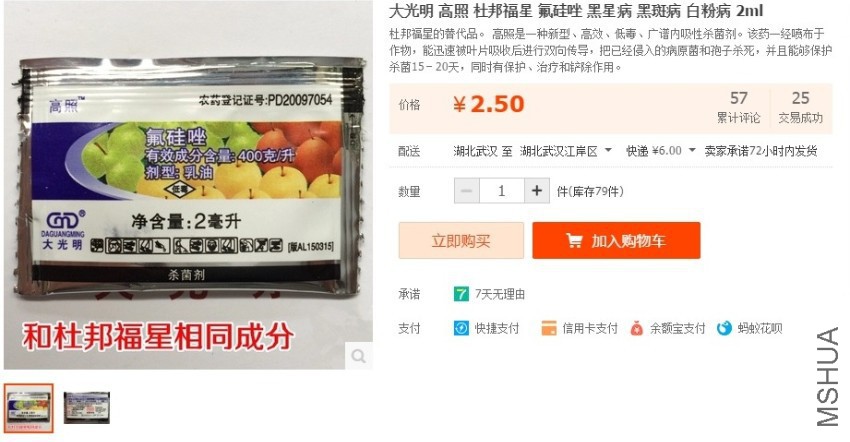850x442 pixels.
Task: Open the 57 累计评论 reviews link
Action: click(739, 107)
